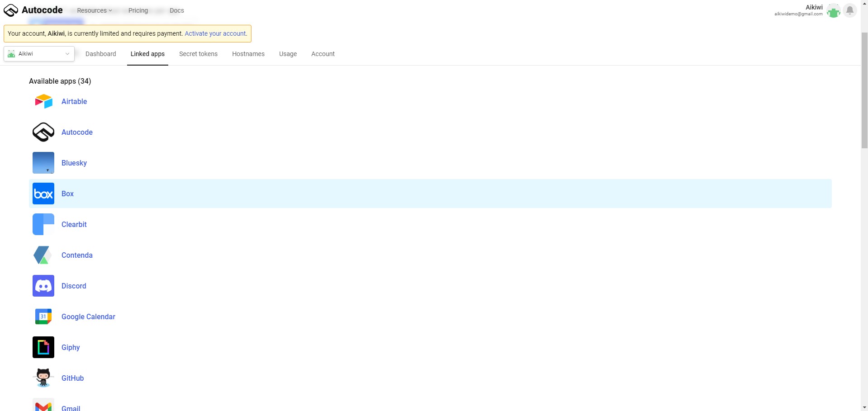
Task: Click the user avatar in header
Action: tap(834, 10)
